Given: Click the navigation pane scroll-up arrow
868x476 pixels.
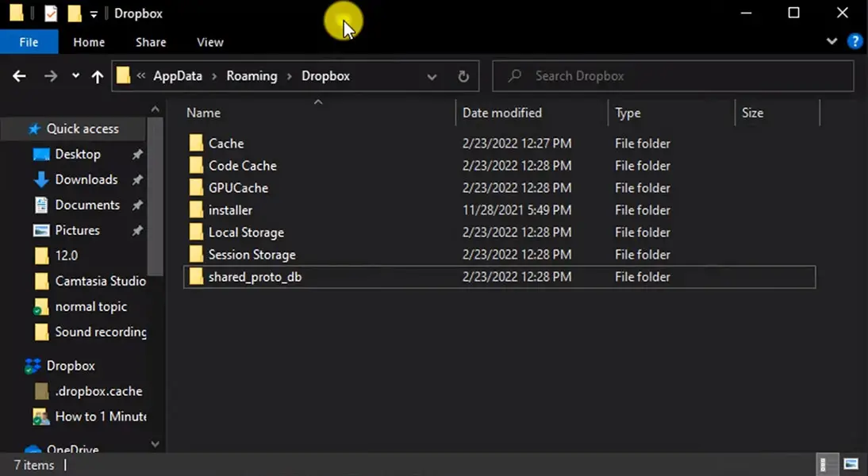Looking at the screenshot, I should (x=155, y=109).
